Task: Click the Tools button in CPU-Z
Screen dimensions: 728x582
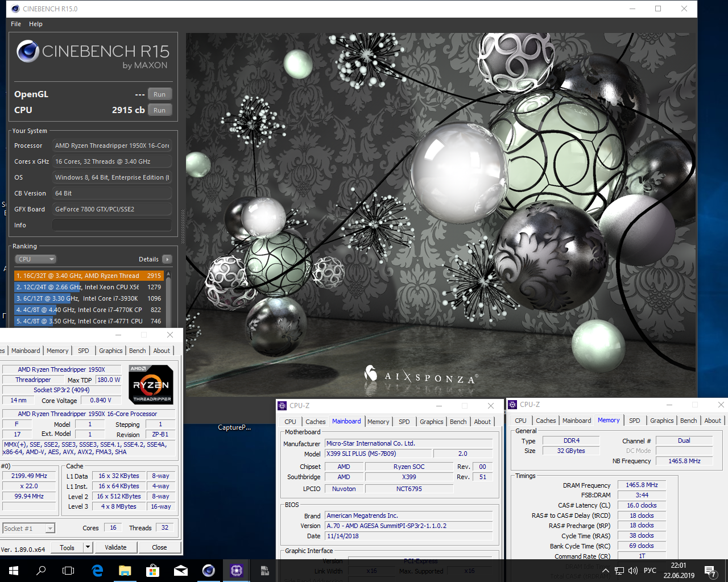Action: tap(67, 547)
